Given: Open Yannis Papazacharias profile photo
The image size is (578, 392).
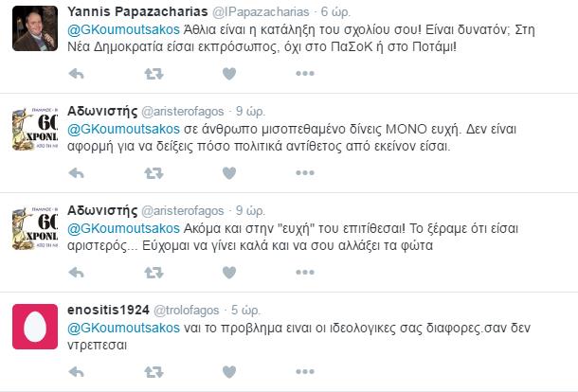Looking at the screenshot, I should click(x=35, y=28).
